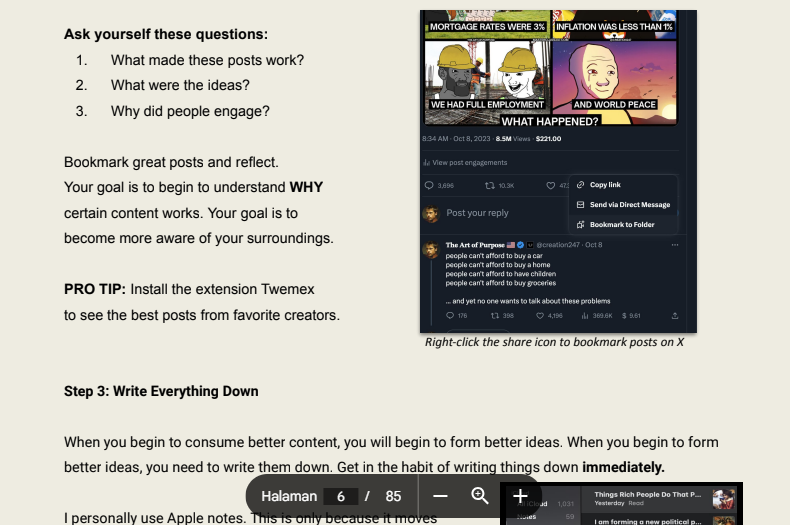Click the reply bubble icon showing 3,696
790x525 pixels.
430,185
